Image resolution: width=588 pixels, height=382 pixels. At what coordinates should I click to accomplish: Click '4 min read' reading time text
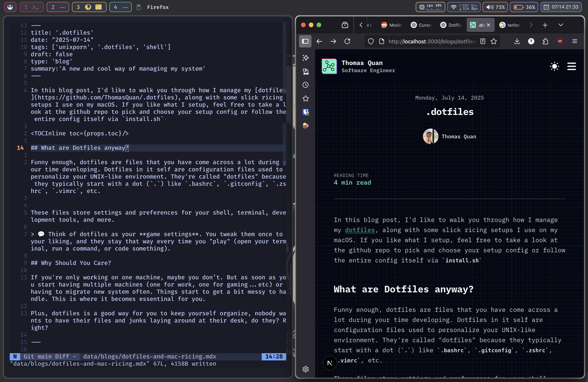point(352,182)
